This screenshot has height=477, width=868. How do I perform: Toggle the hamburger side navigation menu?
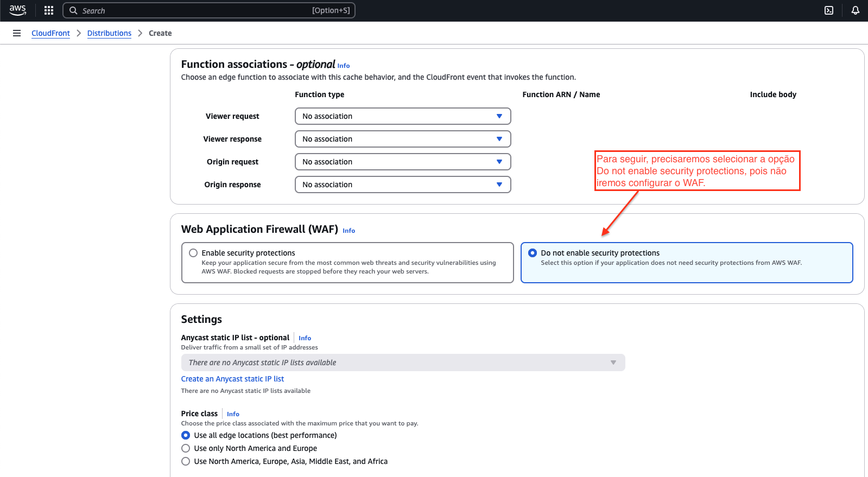click(x=17, y=33)
